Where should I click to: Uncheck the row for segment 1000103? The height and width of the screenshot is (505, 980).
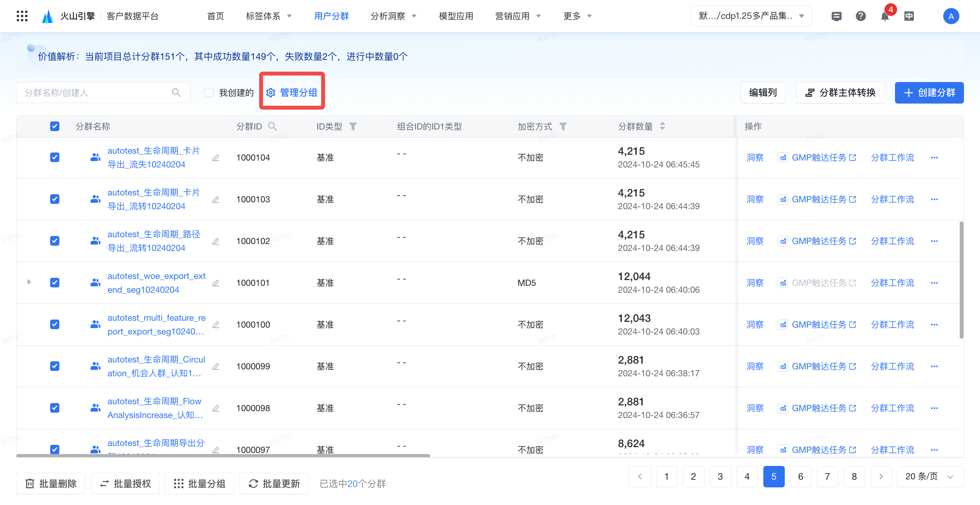55,199
